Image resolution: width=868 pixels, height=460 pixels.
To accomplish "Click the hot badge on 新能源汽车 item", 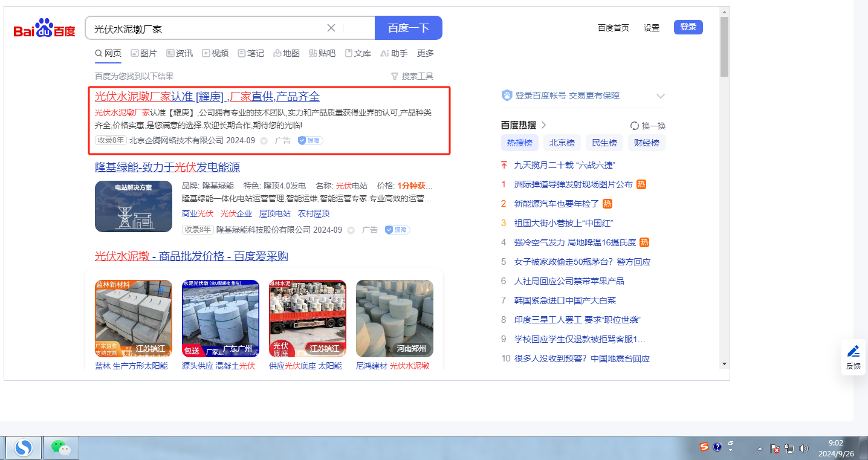I will (607, 204).
